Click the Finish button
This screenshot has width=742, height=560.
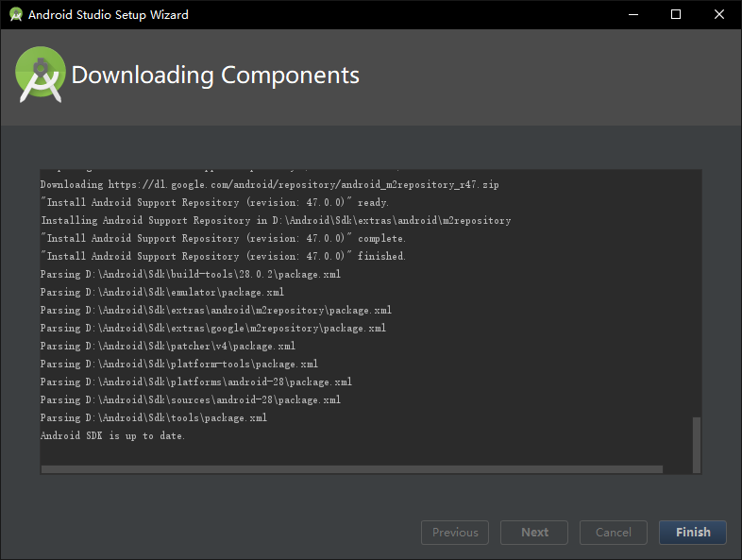click(x=692, y=533)
